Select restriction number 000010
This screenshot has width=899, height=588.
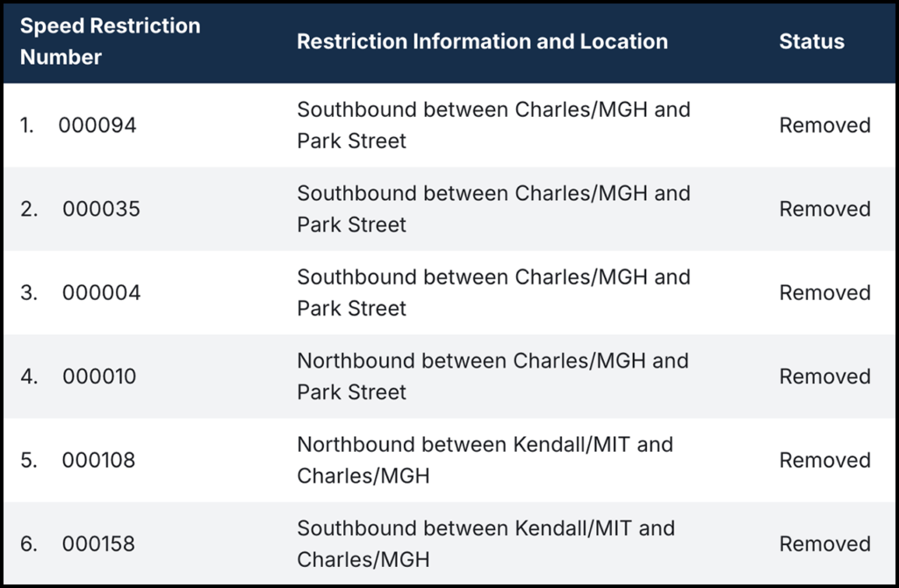pyautogui.click(x=99, y=376)
